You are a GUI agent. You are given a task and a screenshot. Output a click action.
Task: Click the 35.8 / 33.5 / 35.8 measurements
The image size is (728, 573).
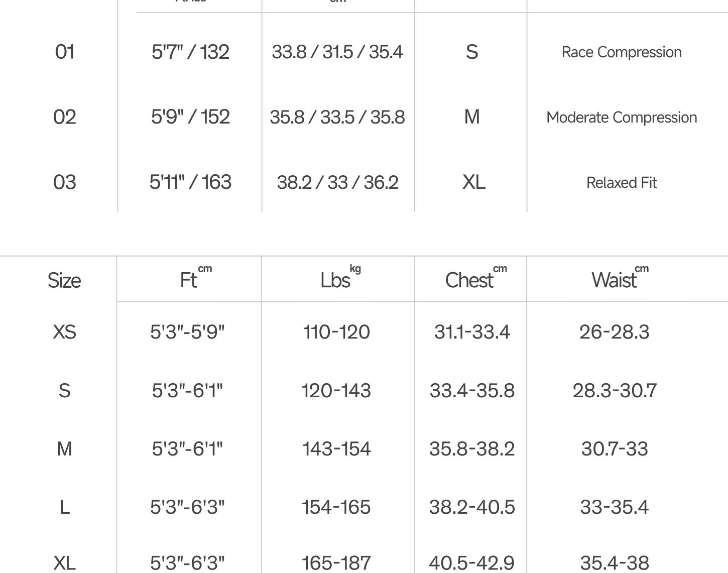tap(337, 117)
